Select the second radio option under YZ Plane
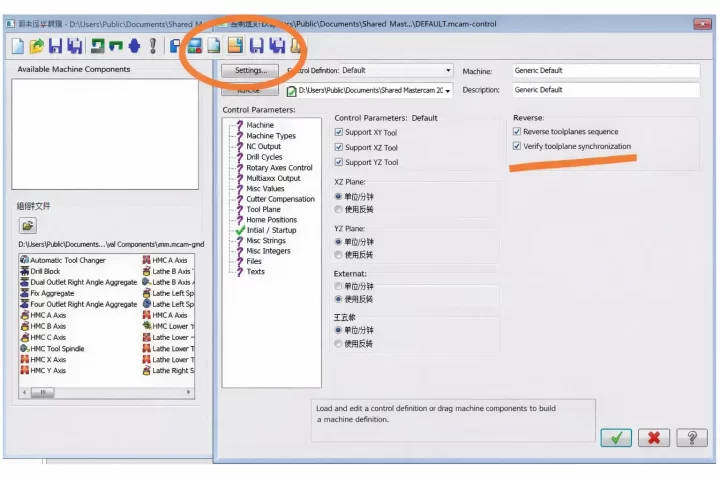Screen dimensions: 720x480 tap(338, 255)
